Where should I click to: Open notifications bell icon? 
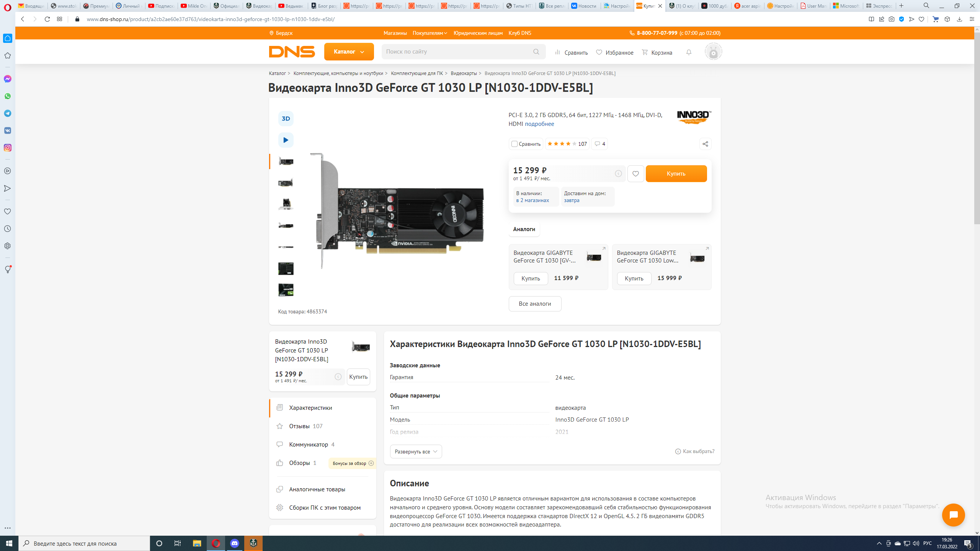coord(689,52)
